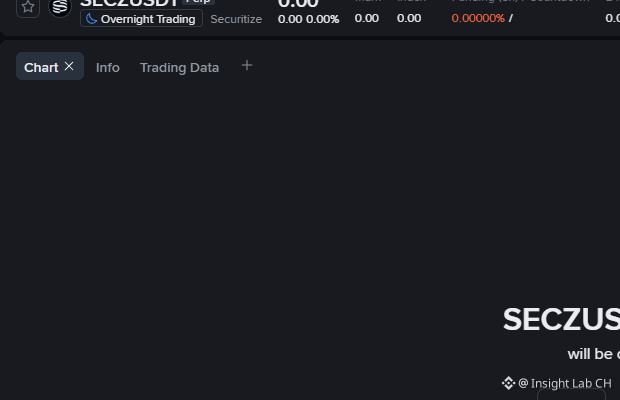Click the large last price 0.00
Screen dimensions: 620x400
tap(298, 4)
